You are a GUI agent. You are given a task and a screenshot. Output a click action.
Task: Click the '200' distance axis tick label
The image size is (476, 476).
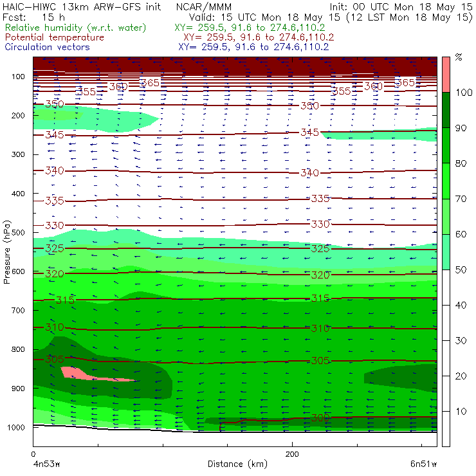point(292,454)
